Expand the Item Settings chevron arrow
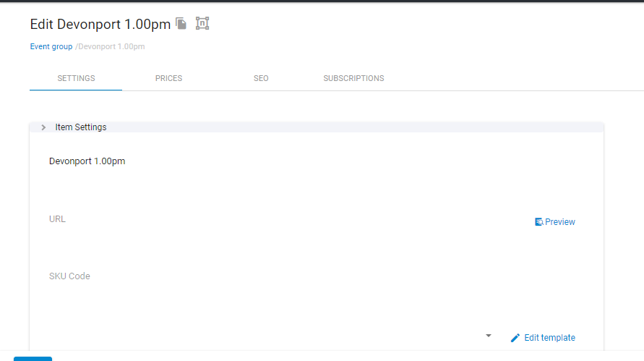This screenshot has width=644, height=361. tap(43, 127)
